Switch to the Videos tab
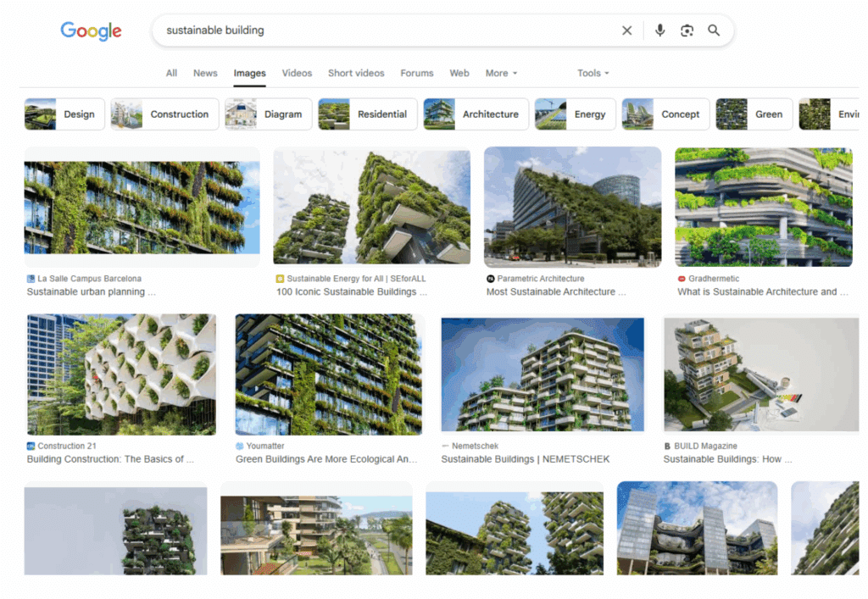The image size is (868, 599). 297,73
